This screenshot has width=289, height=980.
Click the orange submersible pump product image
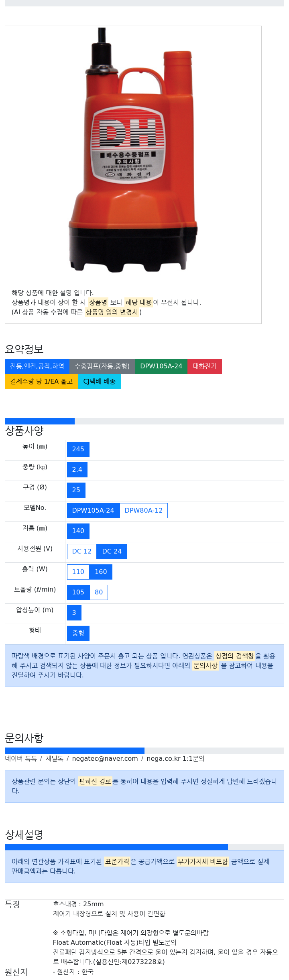tap(133, 150)
